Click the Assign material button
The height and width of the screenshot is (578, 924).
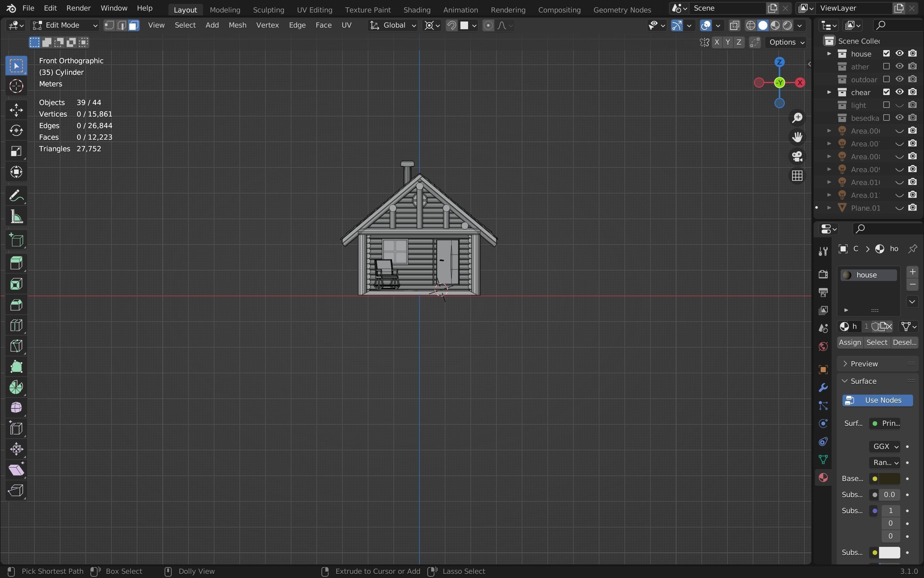point(850,343)
